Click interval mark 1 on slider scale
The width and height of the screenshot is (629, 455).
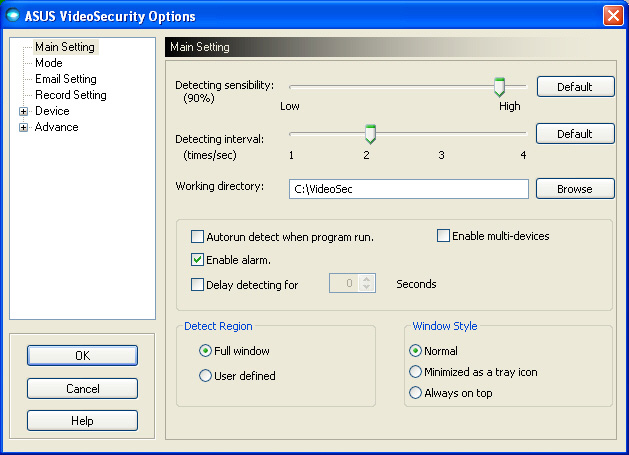click(291, 155)
